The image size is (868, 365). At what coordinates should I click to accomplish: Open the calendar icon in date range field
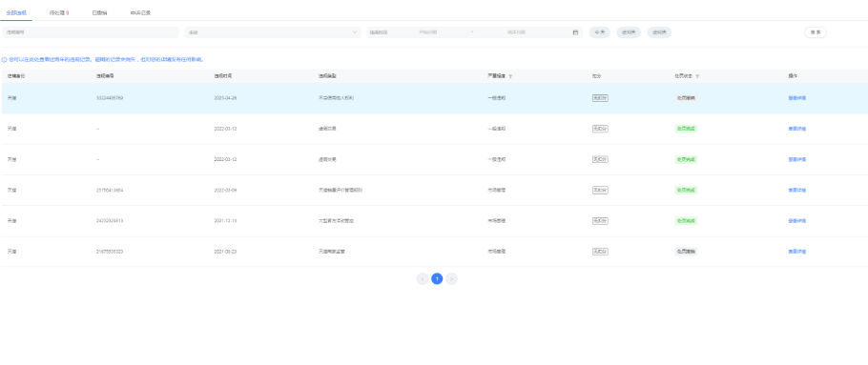575,32
